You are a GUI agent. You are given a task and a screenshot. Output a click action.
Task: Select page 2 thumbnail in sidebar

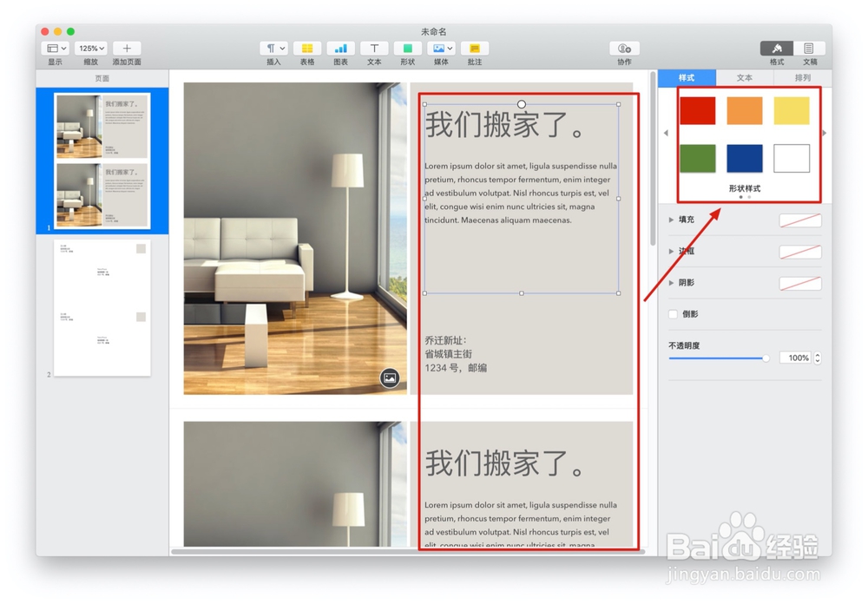coord(102,308)
